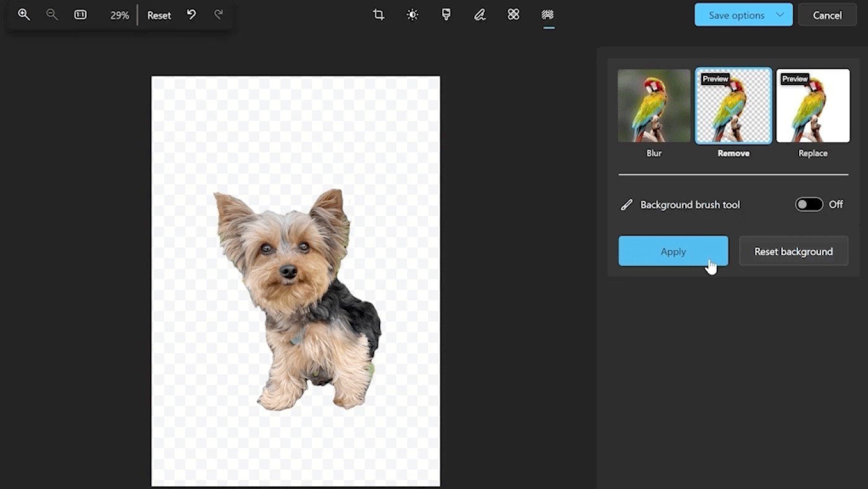
Task: Click the Reset background button
Action: 793,251
